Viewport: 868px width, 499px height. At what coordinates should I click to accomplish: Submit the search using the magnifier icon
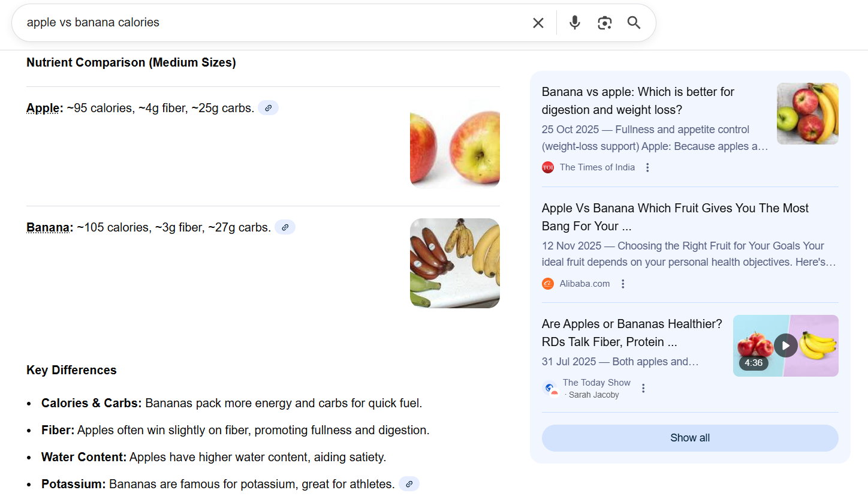click(x=634, y=22)
